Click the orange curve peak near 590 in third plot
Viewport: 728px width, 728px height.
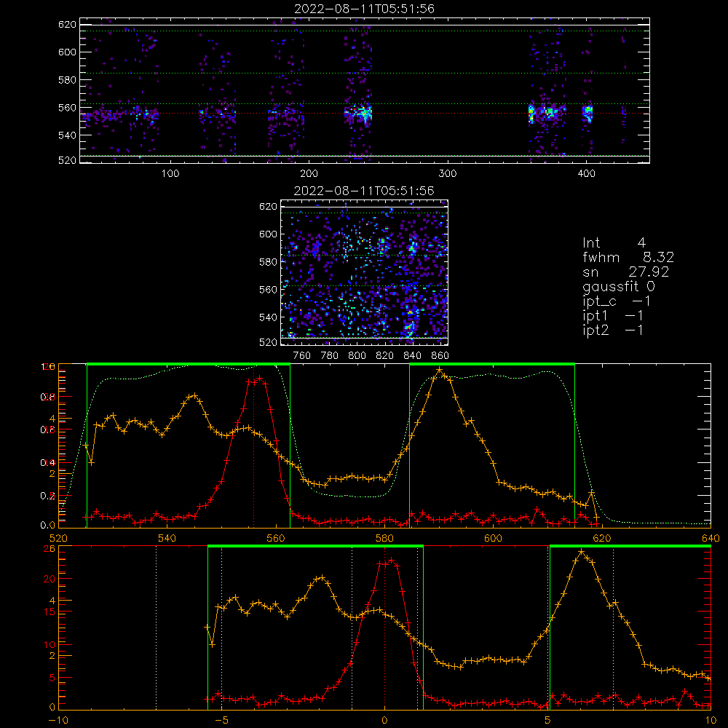(439, 370)
